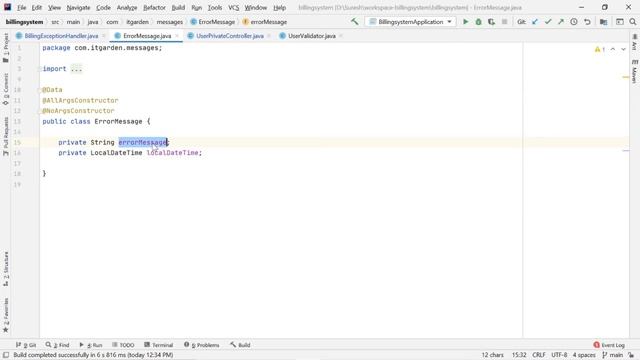The height and width of the screenshot is (360, 640).
Task: Click the Build project hammer icon
Action: (354, 22)
